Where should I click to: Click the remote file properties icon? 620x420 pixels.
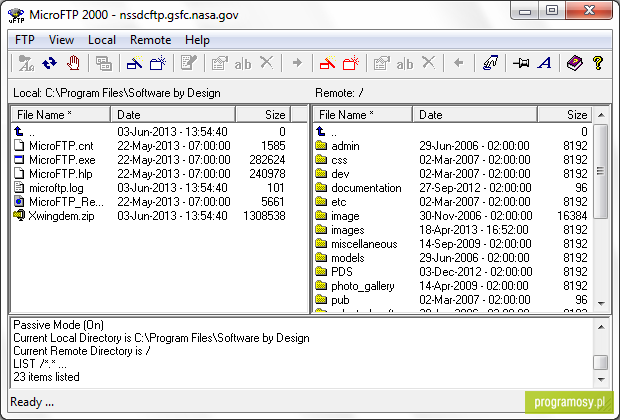(x=382, y=63)
